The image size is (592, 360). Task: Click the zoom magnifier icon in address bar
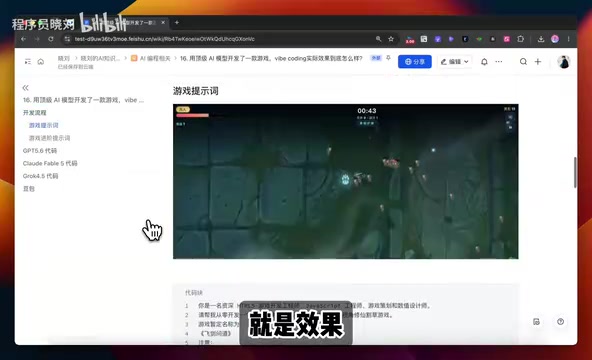pyautogui.click(x=378, y=39)
